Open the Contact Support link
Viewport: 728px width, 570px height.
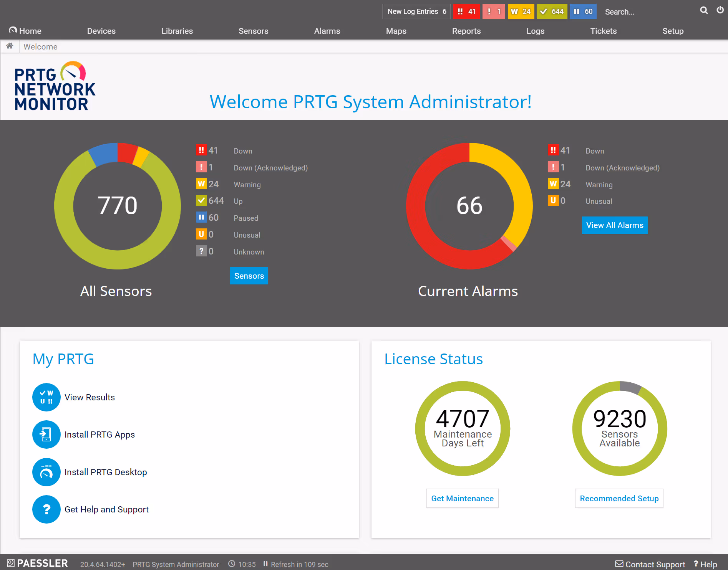point(650,564)
